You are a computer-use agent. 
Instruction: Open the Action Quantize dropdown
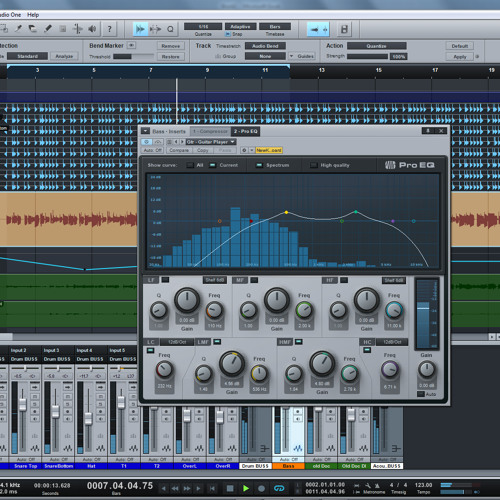pos(377,46)
